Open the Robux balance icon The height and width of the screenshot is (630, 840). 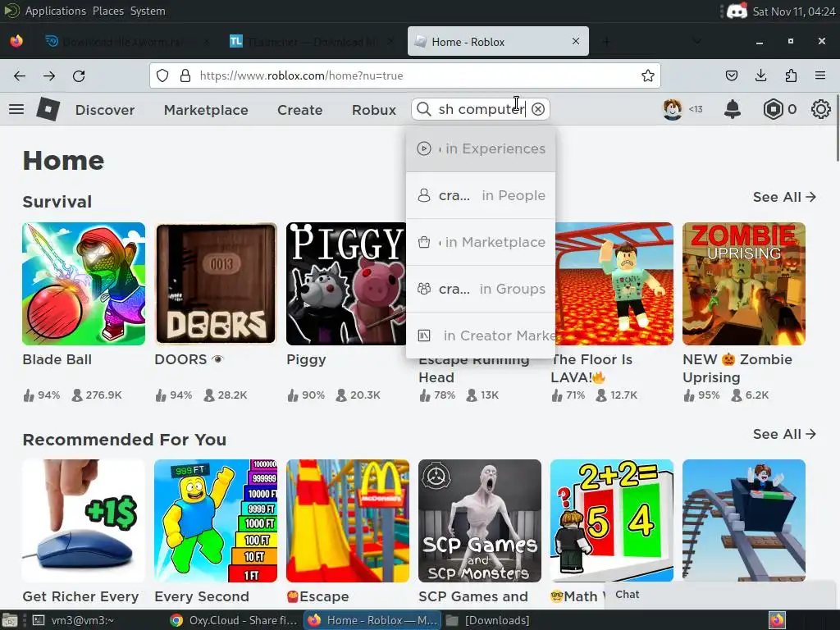click(x=773, y=109)
